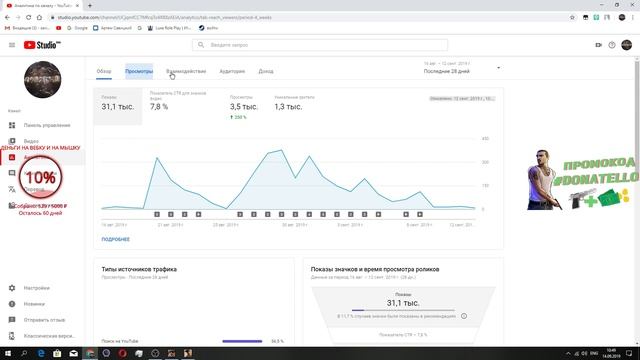Open the Chrome three-dot menu
This screenshot has width=640, height=360.
point(633,17)
